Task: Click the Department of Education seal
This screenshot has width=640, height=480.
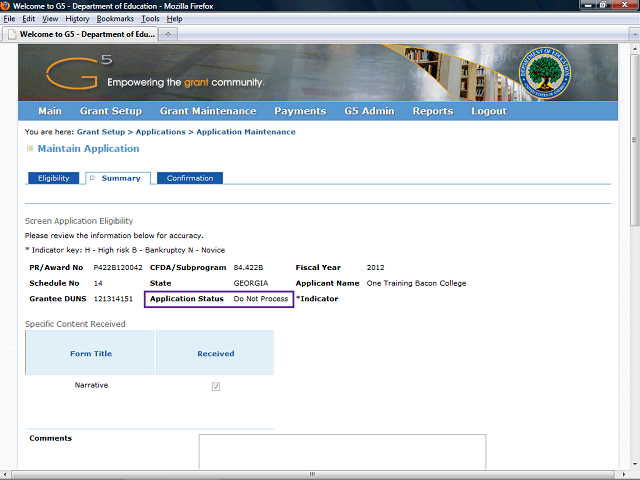Action: (x=545, y=73)
